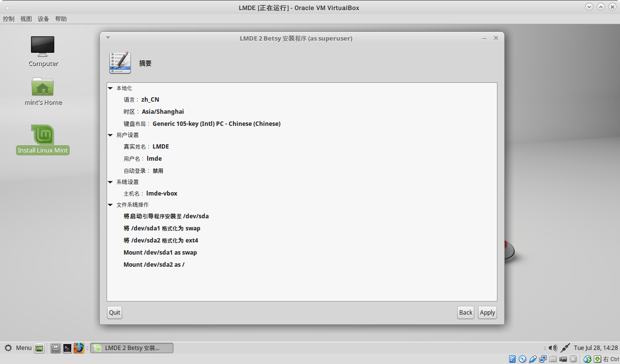This screenshot has width=620, height=364.
Task: Open the installer window menu arrow
Action: pyautogui.click(x=108, y=38)
